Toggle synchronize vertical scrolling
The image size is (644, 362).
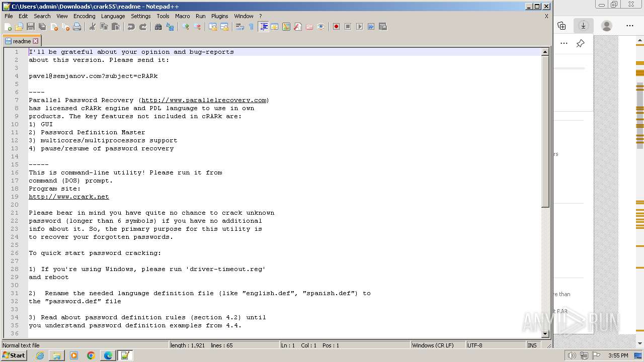tap(213, 27)
